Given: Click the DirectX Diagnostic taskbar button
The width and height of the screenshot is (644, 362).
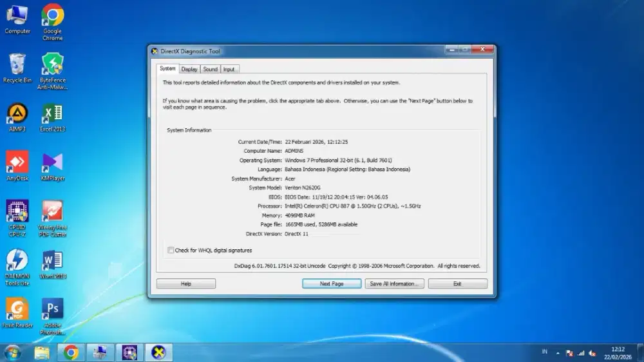Looking at the screenshot, I should coord(158,352).
